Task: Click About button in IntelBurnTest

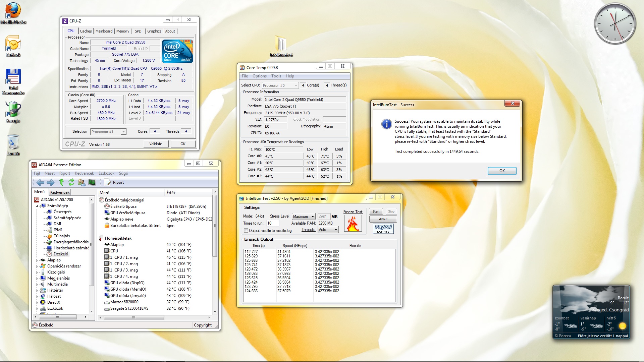Action: (x=383, y=219)
